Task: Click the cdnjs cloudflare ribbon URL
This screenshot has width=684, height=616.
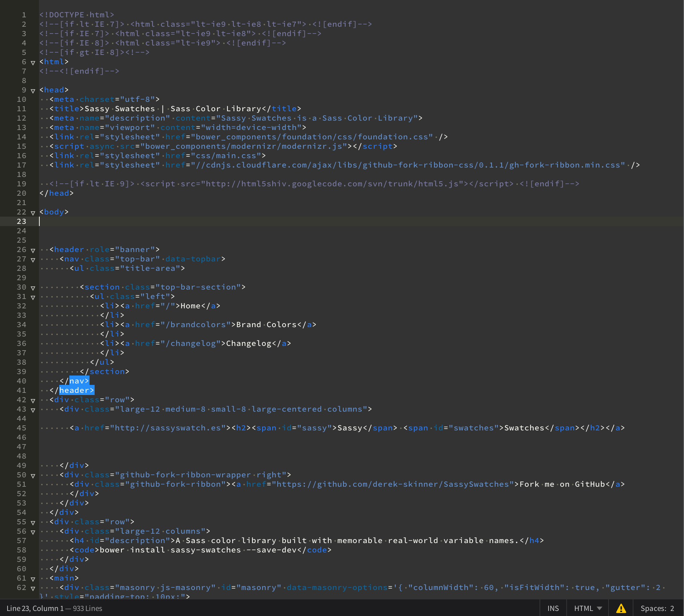Action: tap(408, 165)
